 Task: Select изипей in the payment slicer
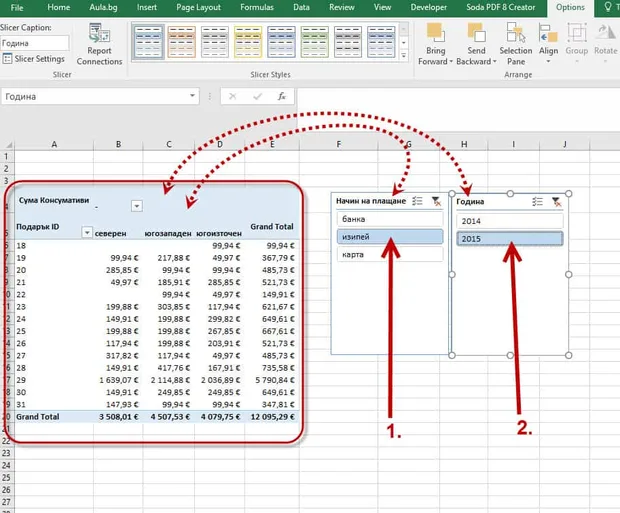(x=390, y=237)
